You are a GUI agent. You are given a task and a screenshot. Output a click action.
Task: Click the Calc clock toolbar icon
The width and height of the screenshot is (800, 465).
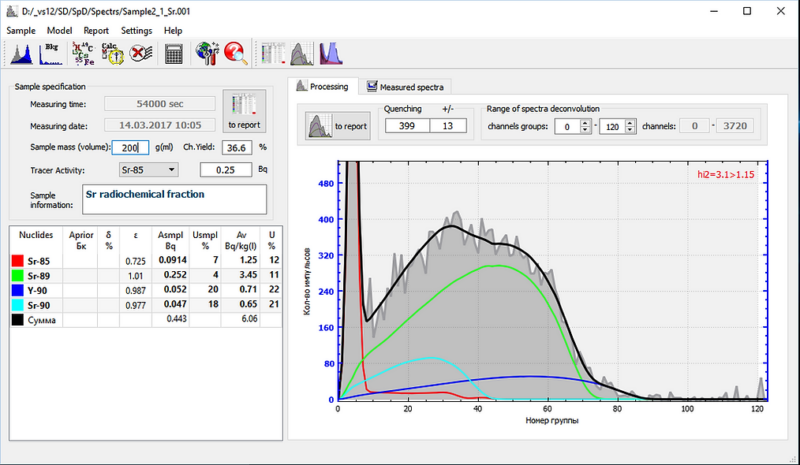coord(113,53)
